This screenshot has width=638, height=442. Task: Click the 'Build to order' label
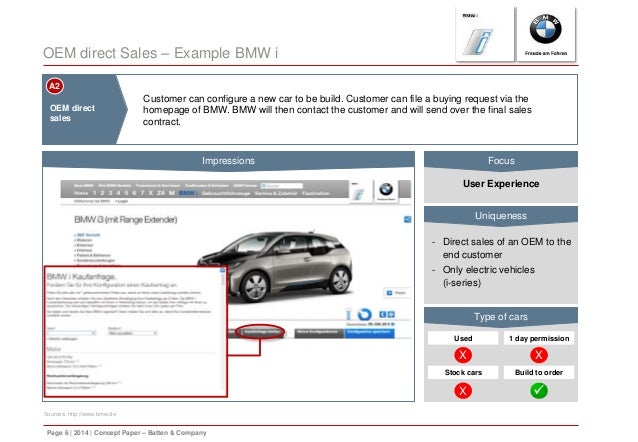click(539, 372)
